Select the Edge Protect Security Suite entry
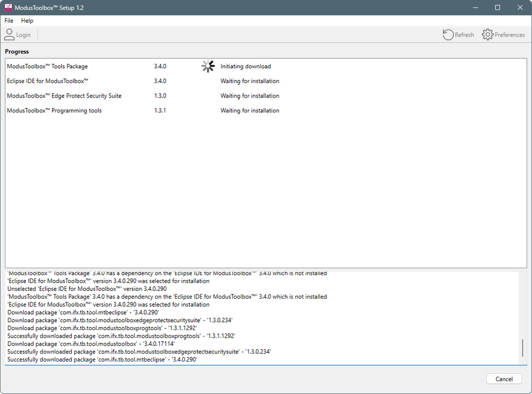532x394 pixels. [63, 95]
